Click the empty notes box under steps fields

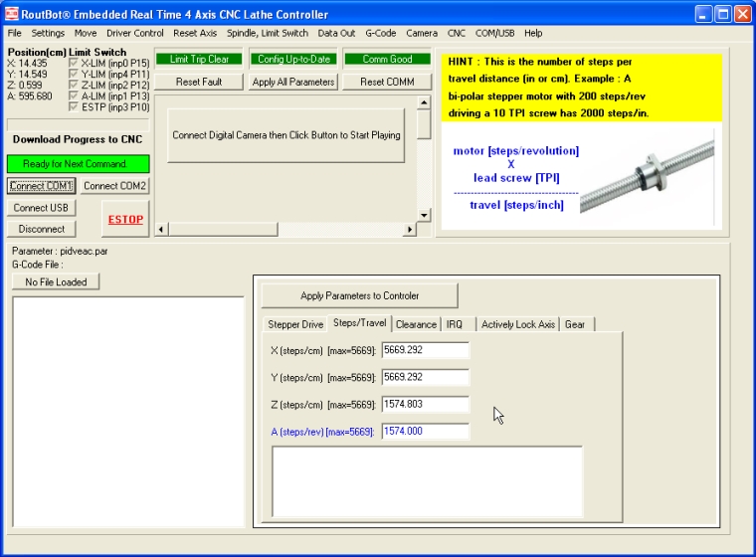427,481
